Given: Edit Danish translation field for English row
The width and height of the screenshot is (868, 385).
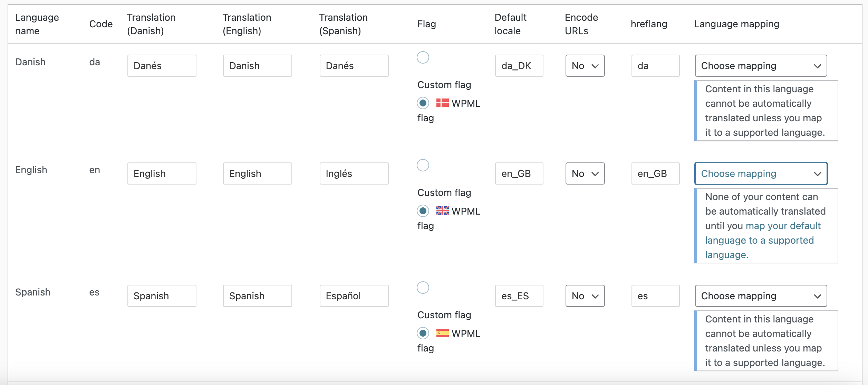Looking at the screenshot, I should coord(162,173).
